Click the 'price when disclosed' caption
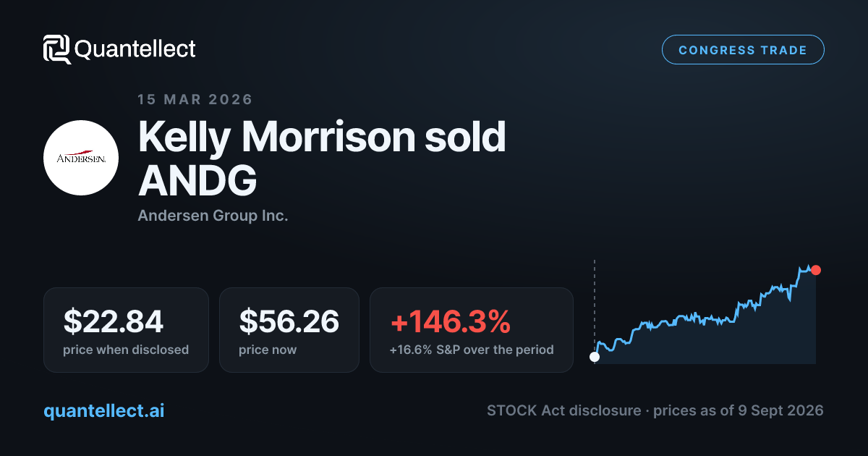The width and height of the screenshot is (868, 456). 126,350
